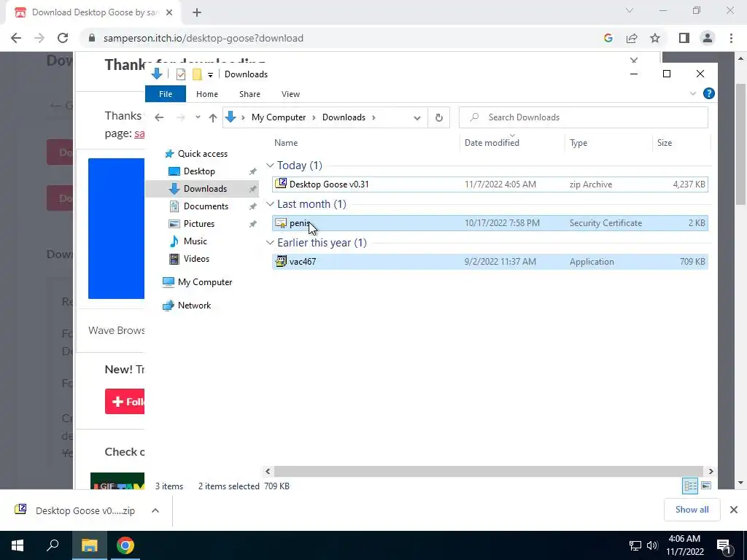Click the vac467 application icon
Viewport: 747px width, 560px height.
281,261
